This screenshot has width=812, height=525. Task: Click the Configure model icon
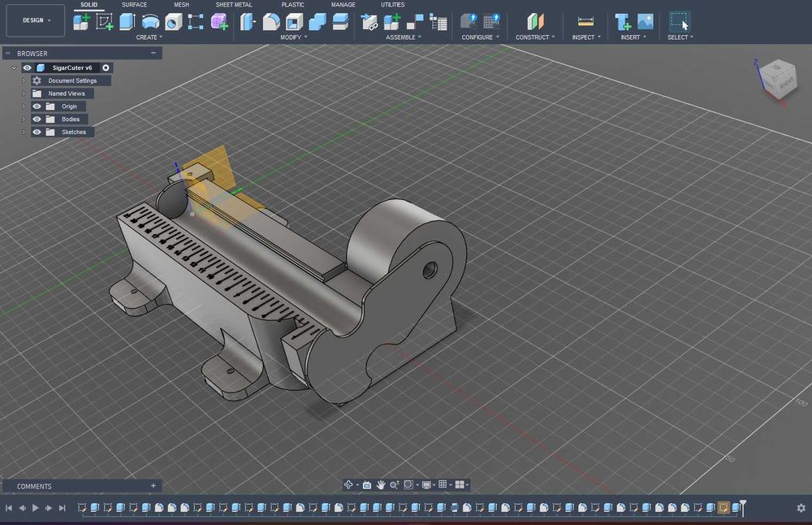469,22
